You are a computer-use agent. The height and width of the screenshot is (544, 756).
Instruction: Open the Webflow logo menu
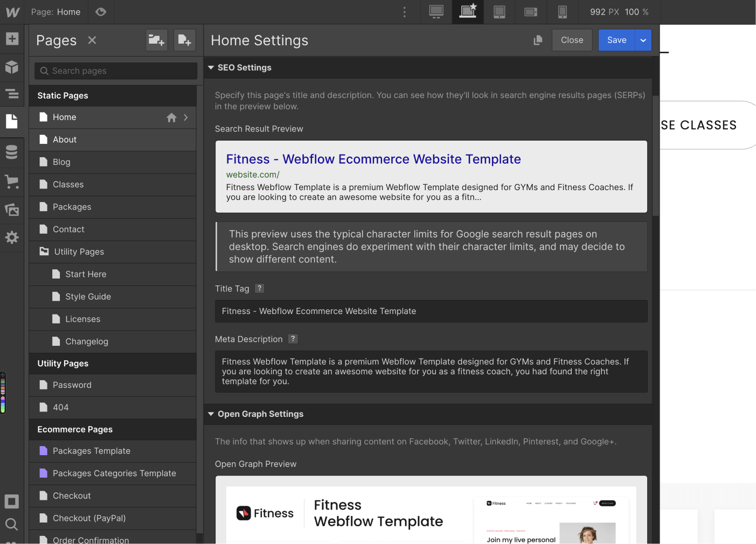click(x=12, y=12)
